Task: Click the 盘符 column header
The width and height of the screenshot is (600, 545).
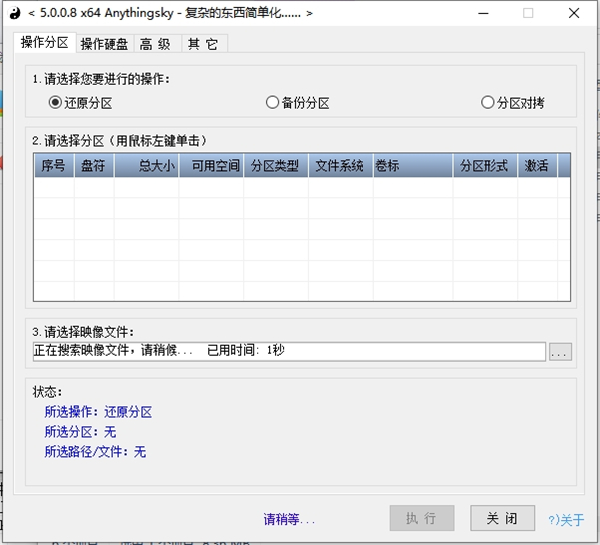Action: tap(94, 166)
